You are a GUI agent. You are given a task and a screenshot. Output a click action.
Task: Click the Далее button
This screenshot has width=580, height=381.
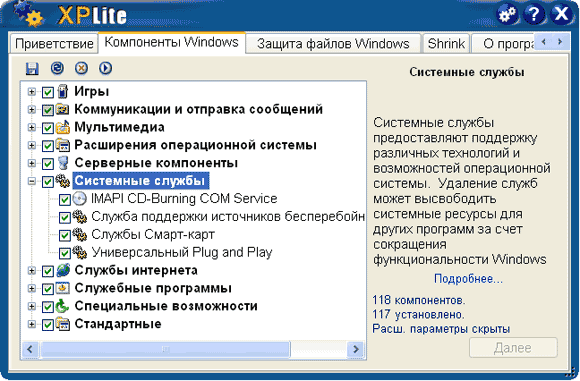click(x=513, y=348)
